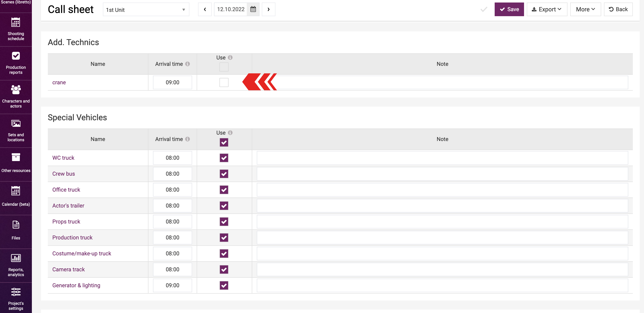The image size is (644, 313).
Task: Open Calendar (beta) from the sidebar
Action: pos(16,198)
